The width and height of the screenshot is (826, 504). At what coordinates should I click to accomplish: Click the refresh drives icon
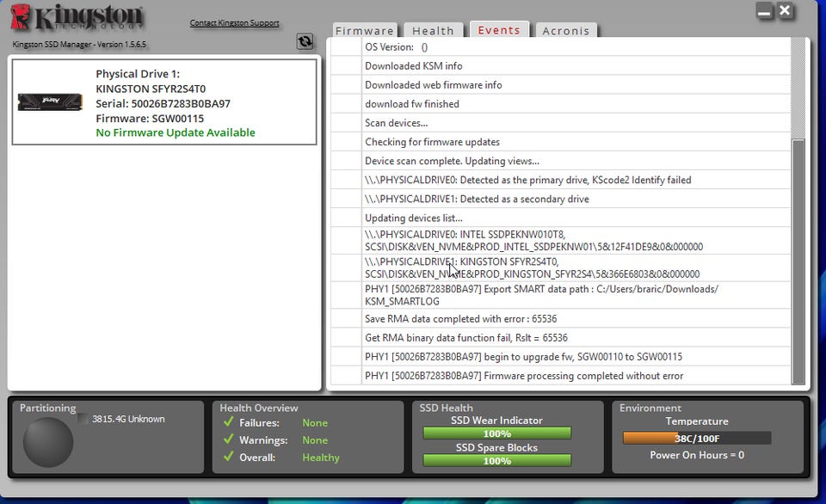pyautogui.click(x=305, y=41)
